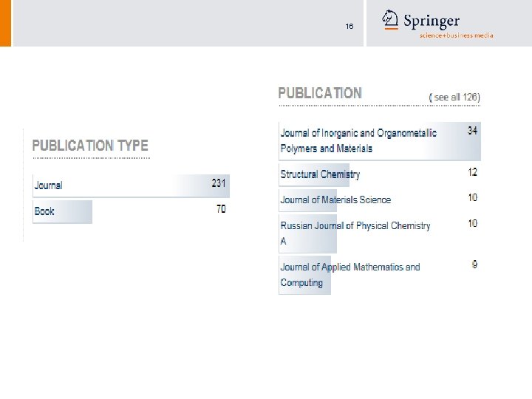Screen dimensions: 532x399
Task: Click the orange accent bar at top-left
Action: 5,23
